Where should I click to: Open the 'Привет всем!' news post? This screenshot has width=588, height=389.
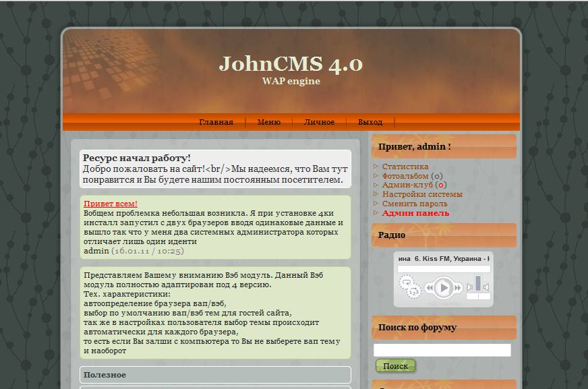111,204
